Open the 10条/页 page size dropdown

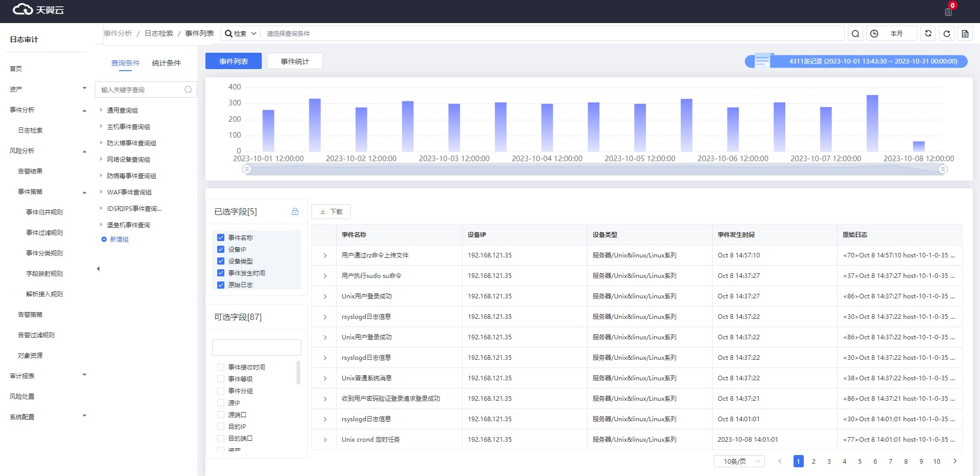(x=739, y=461)
